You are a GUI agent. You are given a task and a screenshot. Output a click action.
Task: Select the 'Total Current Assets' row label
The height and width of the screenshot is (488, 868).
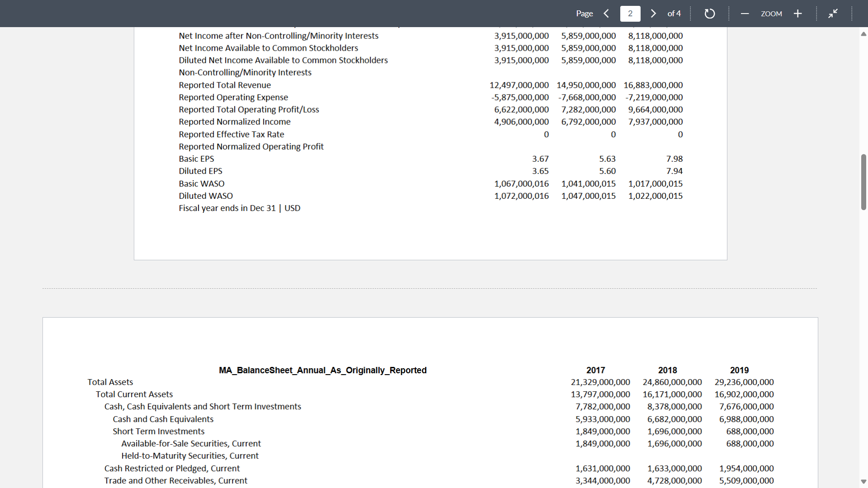pyautogui.click(x=134, y=394)
